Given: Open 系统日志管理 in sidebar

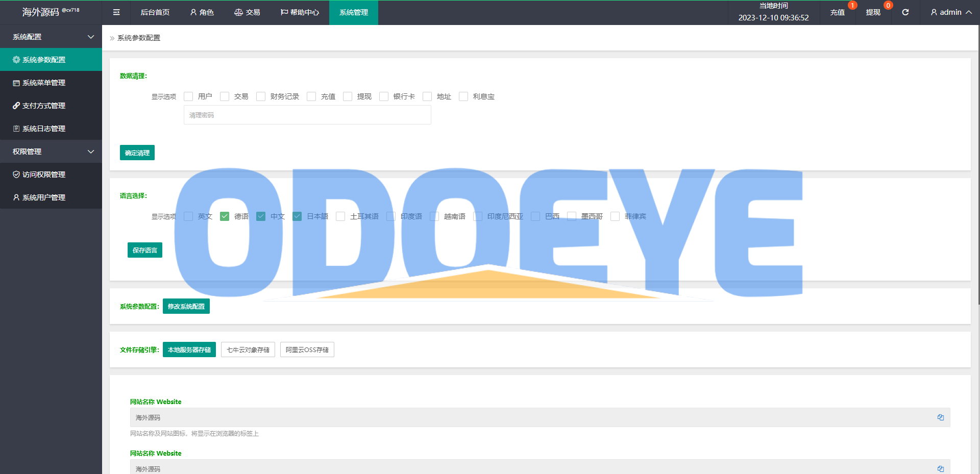Looking at the screenshot, I should 51,129.
